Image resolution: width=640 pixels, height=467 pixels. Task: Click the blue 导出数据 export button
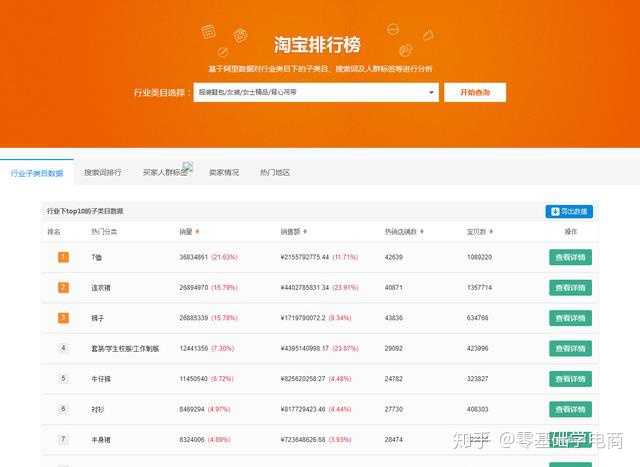[569, 211]
